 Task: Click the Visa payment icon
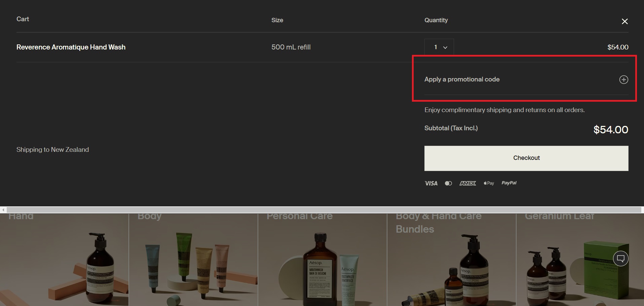[x=431, y=183]
